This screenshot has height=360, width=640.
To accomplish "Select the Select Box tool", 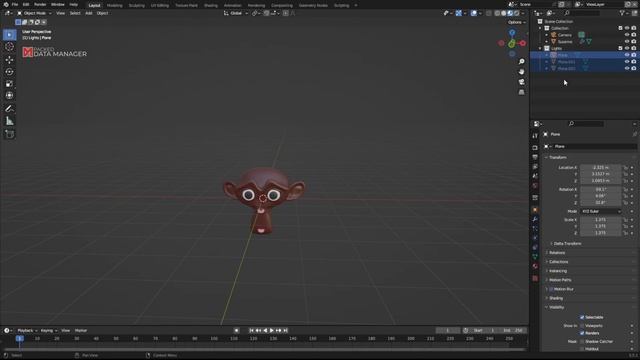I will (x=9, y=35).
